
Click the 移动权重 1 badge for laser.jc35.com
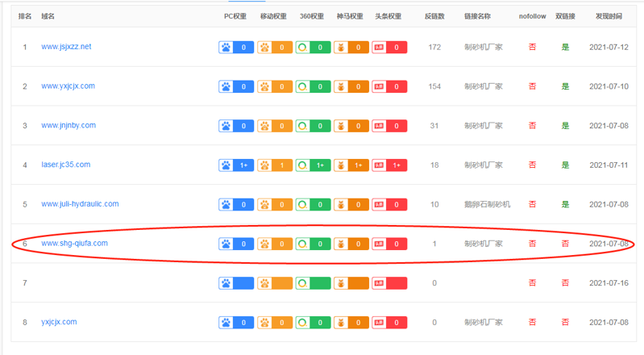click(275, 165)
